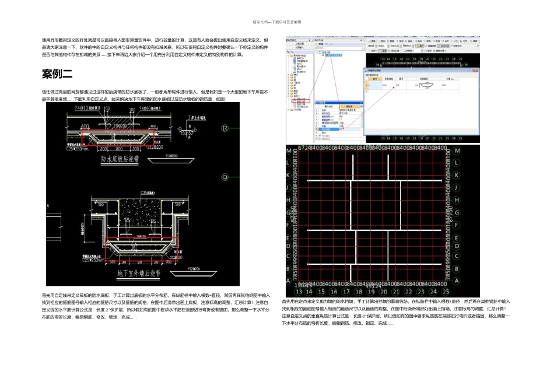Viewport: 554px width, 392px height.
Task: Click the 镜像 toolbar icon
Action: click(x=390, y=41)
